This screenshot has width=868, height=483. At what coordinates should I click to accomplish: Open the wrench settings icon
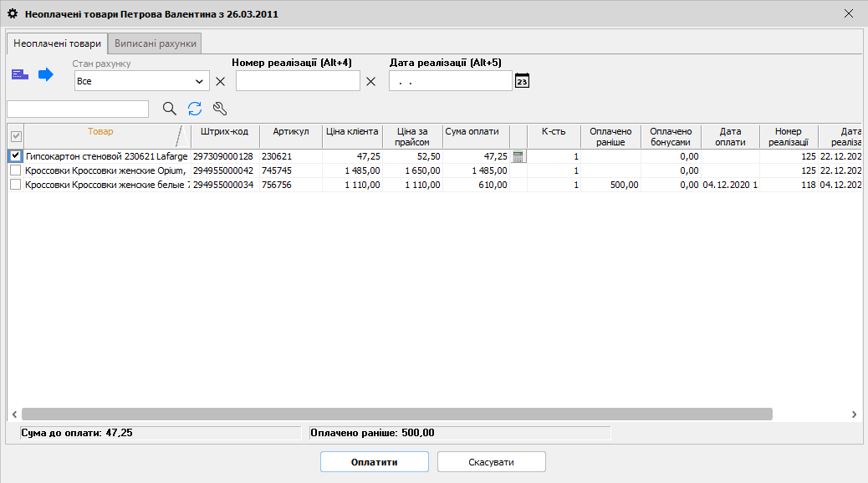click(220, 109)
